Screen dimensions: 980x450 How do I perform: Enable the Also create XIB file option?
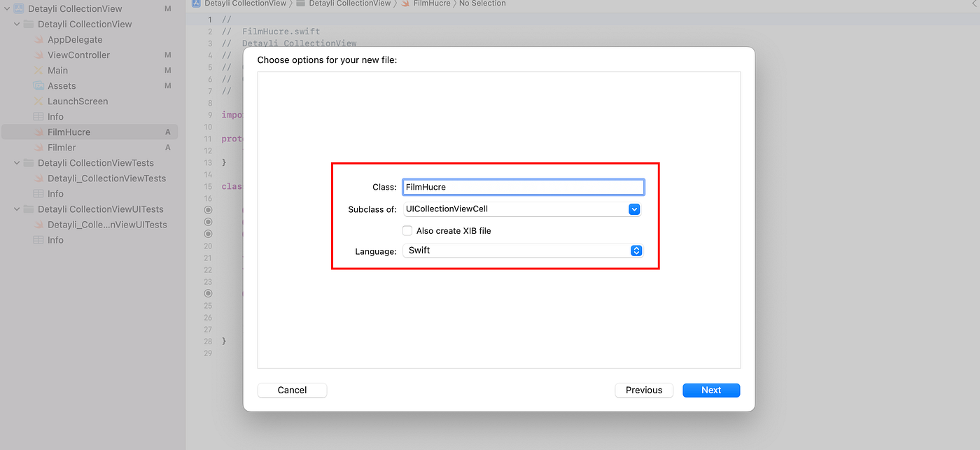[407, 230]
